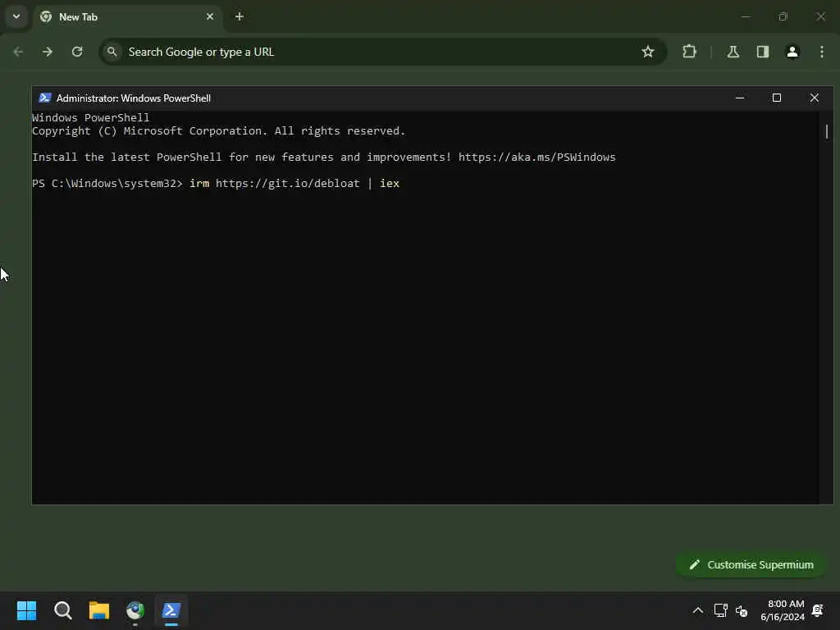The height and width of the screenshot is (630, 840).
Task: Click the Customise Supermium button
Action: point(751,564)
